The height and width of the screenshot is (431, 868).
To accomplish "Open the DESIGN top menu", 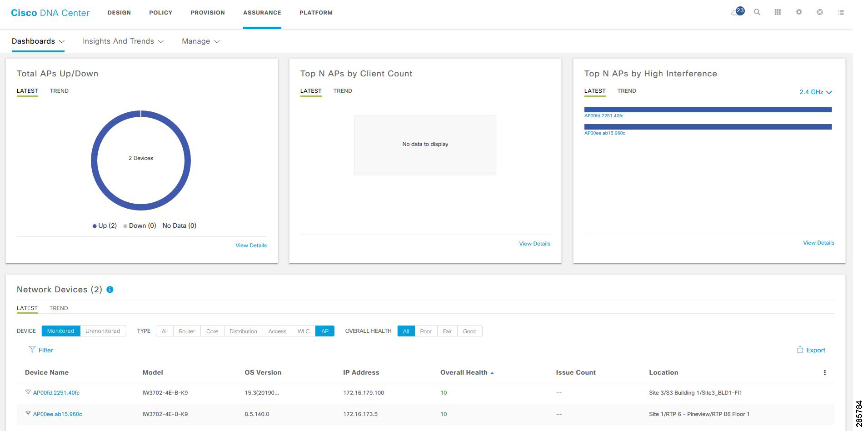I will point(119,13).
